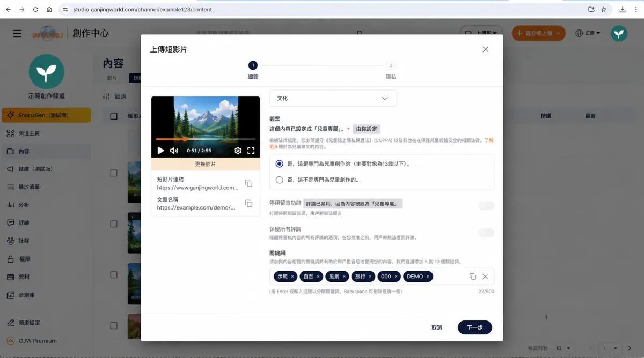
Task: Reload the browser page
Action: click(x=35, y=9)
